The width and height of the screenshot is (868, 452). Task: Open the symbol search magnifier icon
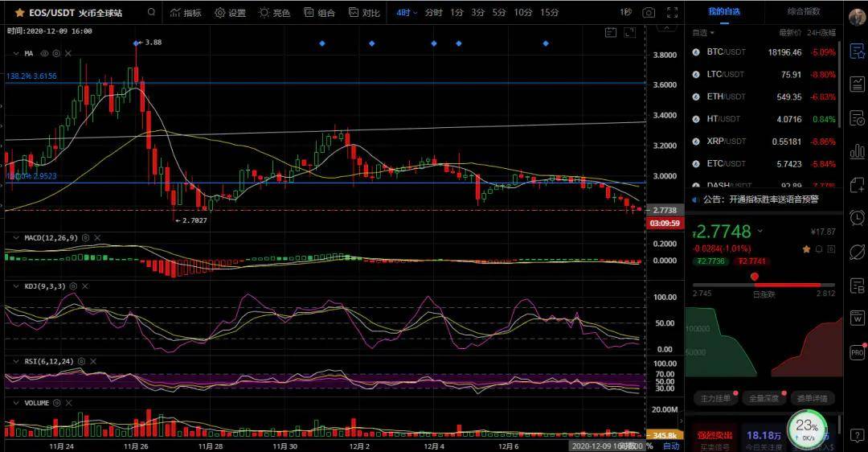[151, 11]
